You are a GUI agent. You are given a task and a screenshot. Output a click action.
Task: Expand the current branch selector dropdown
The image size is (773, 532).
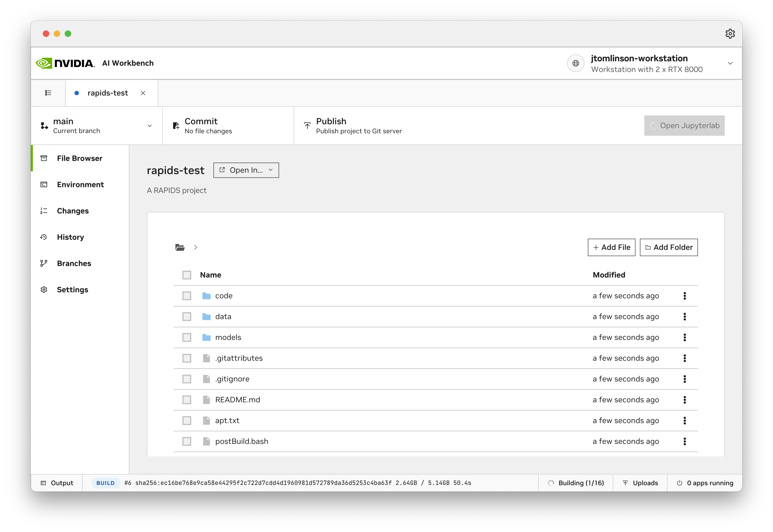click(x=149, y=126)
